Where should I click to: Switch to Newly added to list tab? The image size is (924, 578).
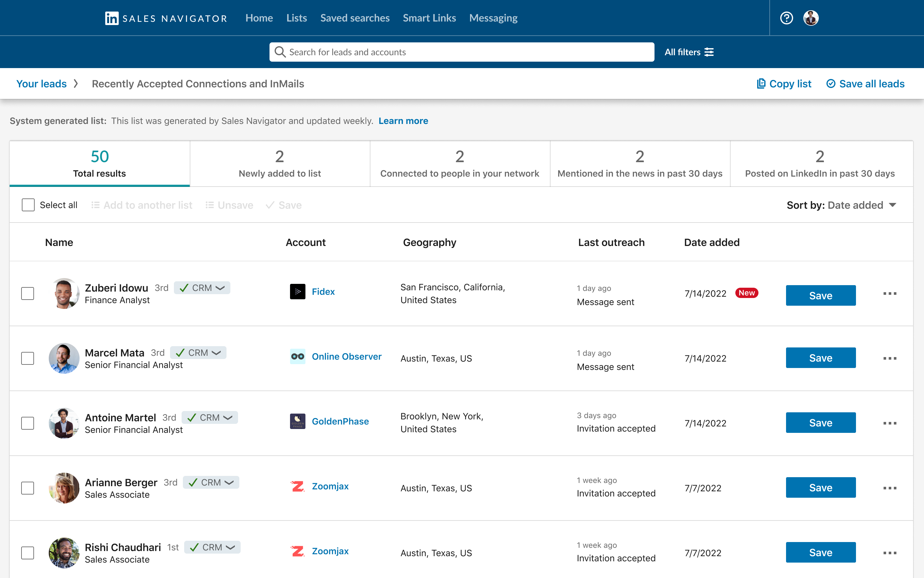pos(280,164)
